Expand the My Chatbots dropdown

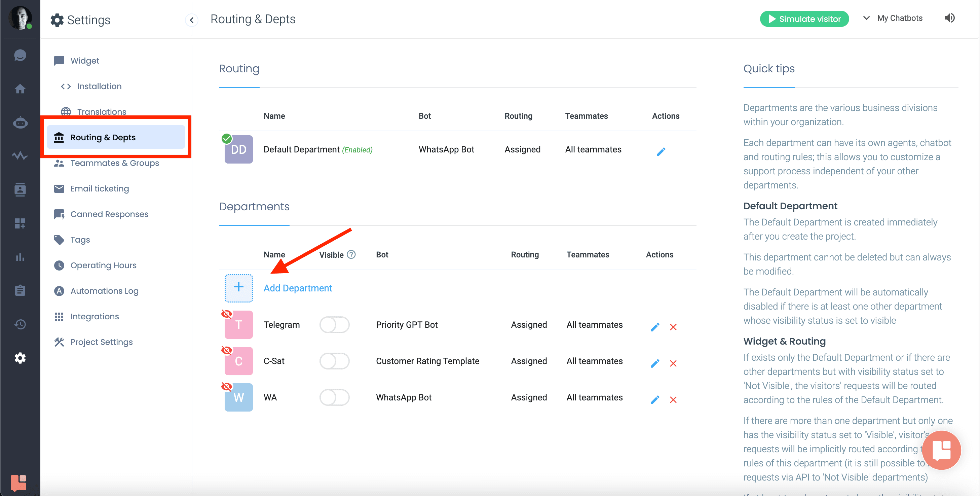point(893,18)
